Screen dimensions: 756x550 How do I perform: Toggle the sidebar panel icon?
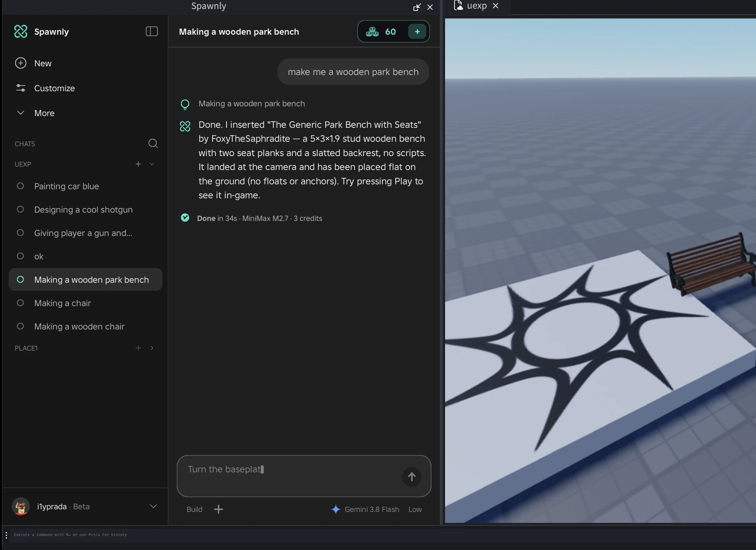152,32
